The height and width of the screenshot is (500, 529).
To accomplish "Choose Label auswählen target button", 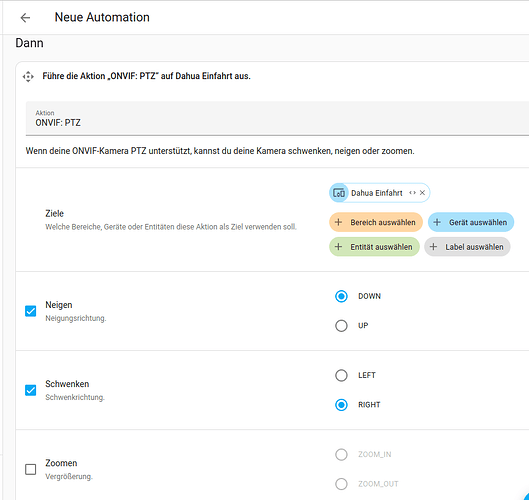I will click(x=467, y=247).
